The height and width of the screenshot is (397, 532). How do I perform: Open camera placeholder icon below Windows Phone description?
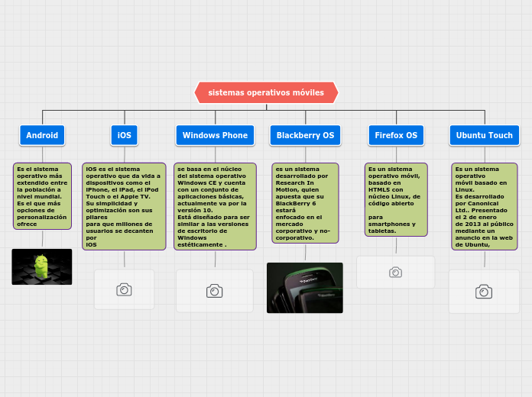215,291
